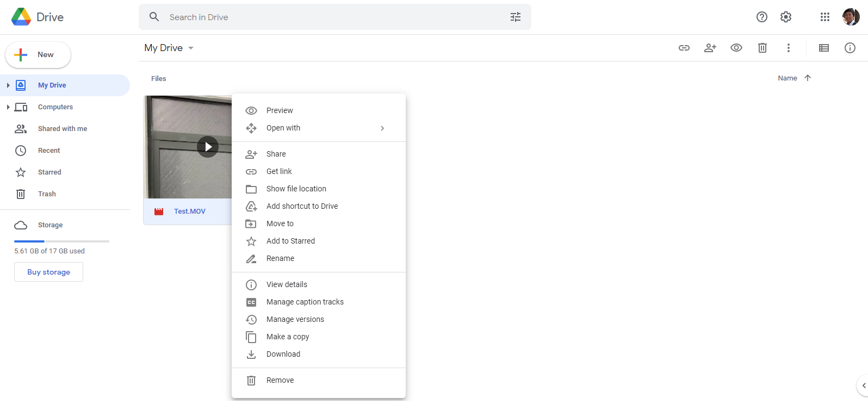Open search options filter icon

point(516,17)
